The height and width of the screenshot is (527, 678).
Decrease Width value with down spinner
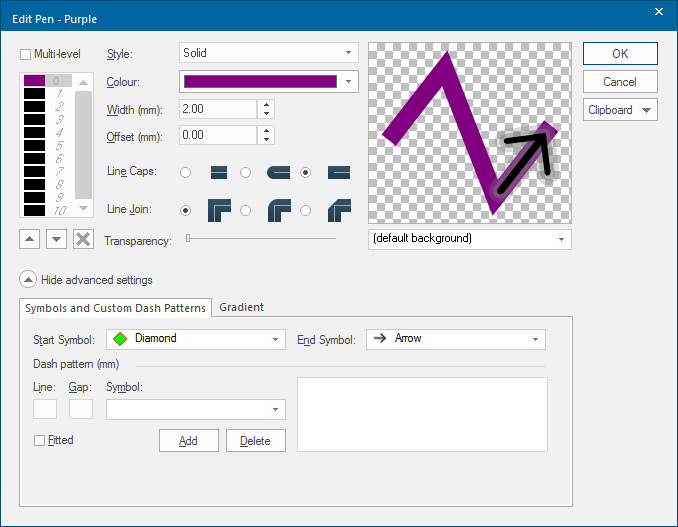click(266, 113)
